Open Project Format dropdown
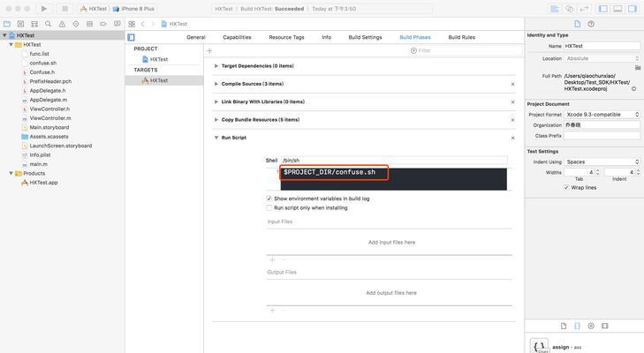 (x=602, y=115)
